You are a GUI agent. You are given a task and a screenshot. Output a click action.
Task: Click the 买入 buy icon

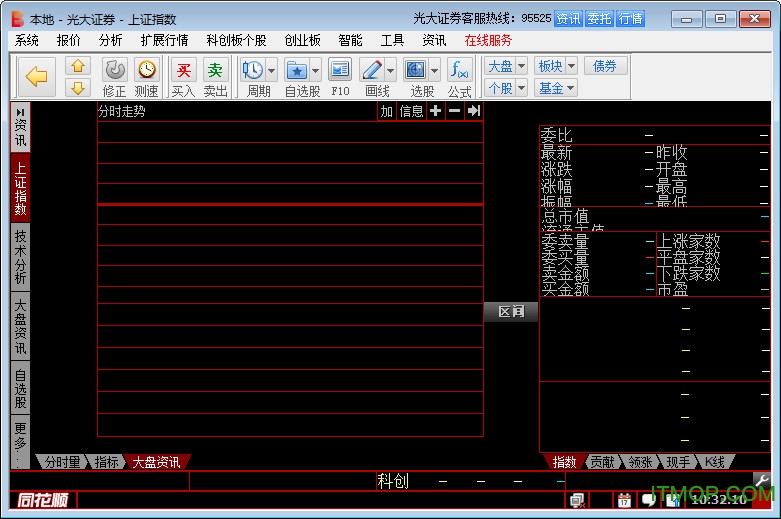tap(183, 76)
